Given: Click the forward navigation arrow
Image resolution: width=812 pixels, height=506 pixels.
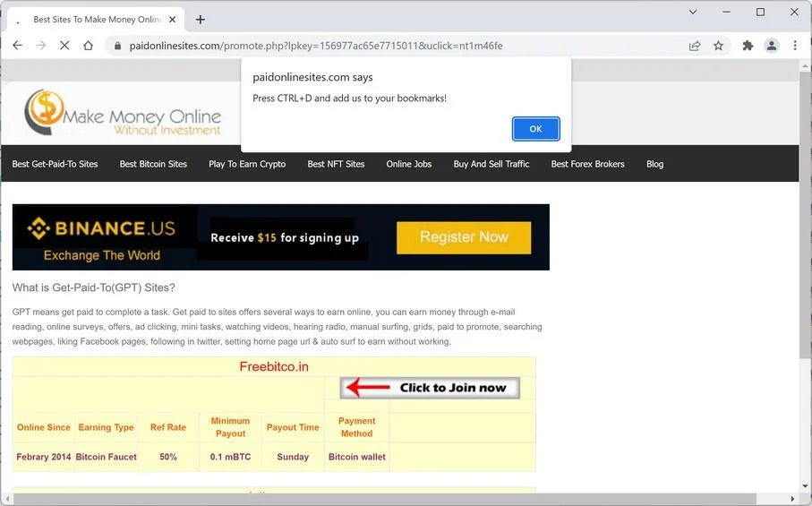Looking at the screenshot, I should 41,46.
